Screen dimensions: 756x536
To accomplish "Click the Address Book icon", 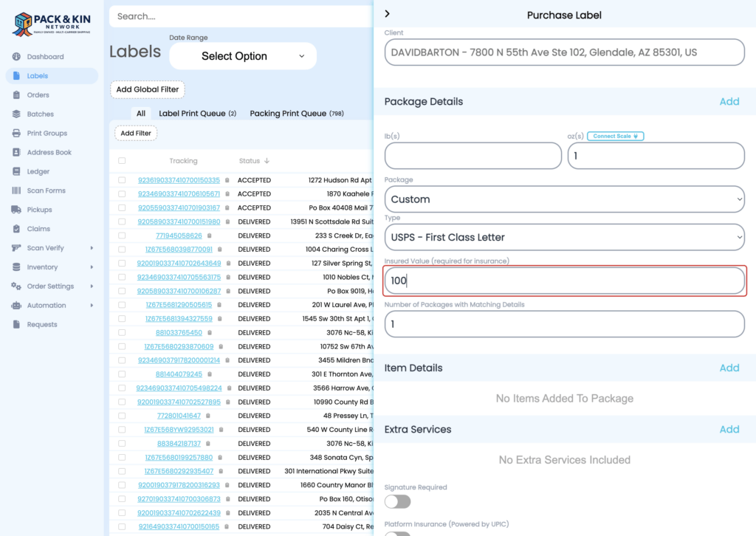I will pyautogui.click(x=17, y=153).
